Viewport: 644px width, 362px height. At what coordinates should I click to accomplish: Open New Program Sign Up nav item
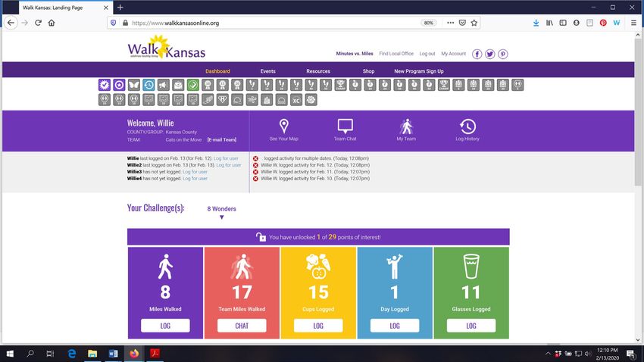[419, 71]
